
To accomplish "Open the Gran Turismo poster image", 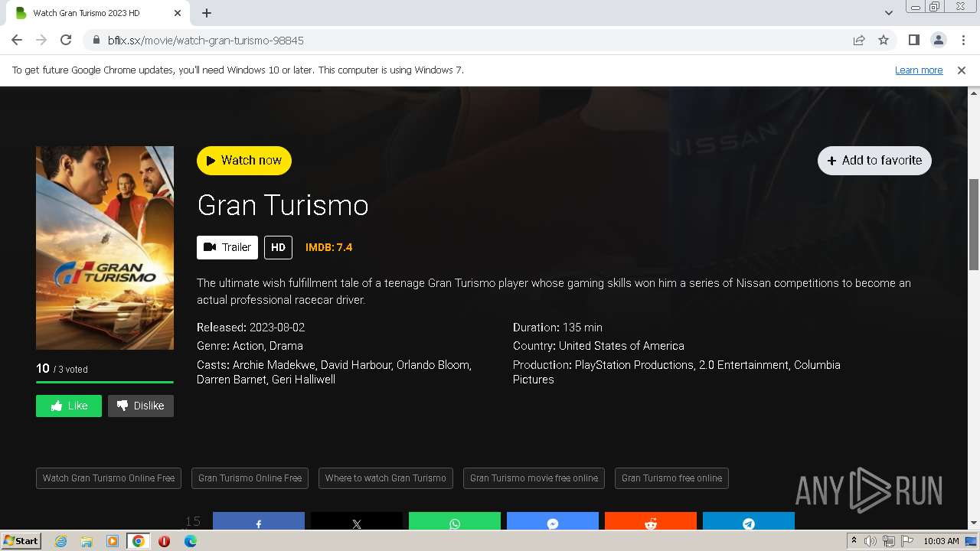I will pyautogui.click(x=105, y=248).
